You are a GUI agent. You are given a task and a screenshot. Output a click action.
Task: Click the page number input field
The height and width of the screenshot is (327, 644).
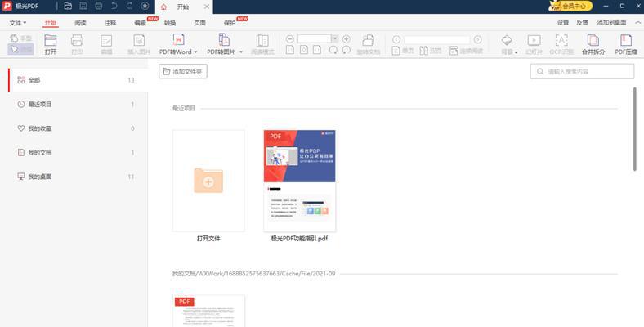coord(436,39)
